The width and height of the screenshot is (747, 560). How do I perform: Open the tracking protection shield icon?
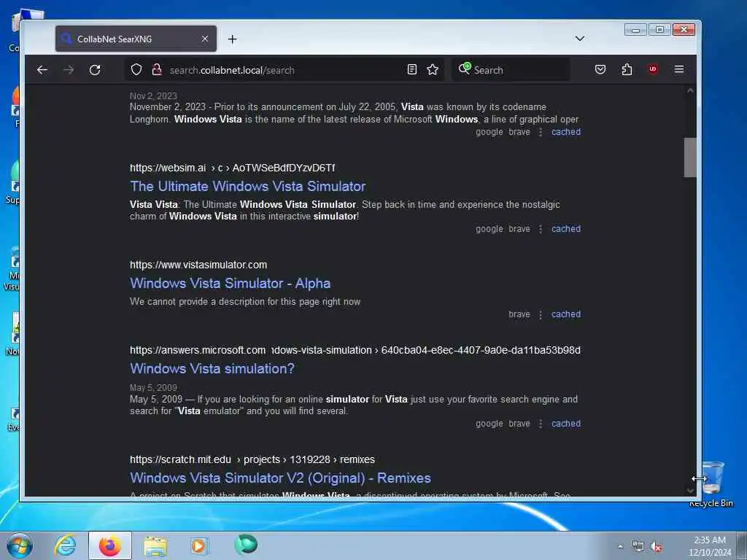point(136,69)
